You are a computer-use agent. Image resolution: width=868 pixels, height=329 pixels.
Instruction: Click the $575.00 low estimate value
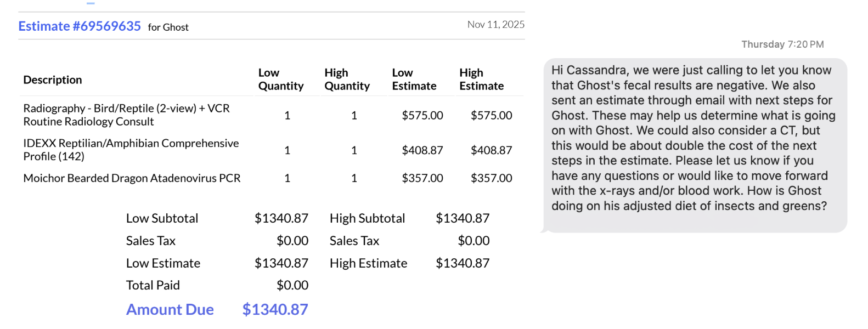click(x=422, y=115)
